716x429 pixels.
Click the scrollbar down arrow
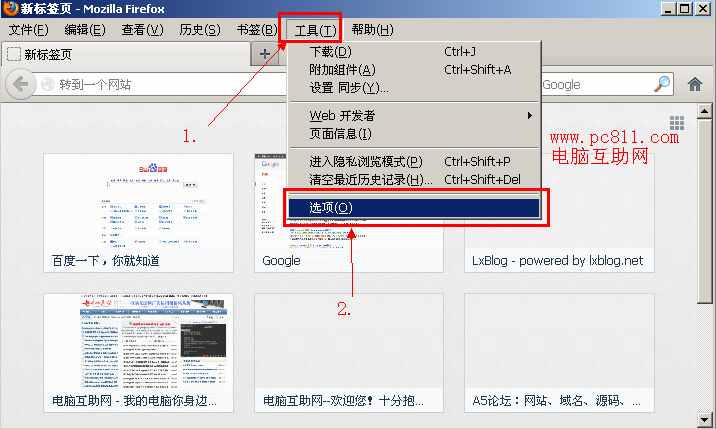(x=704, y=419)
